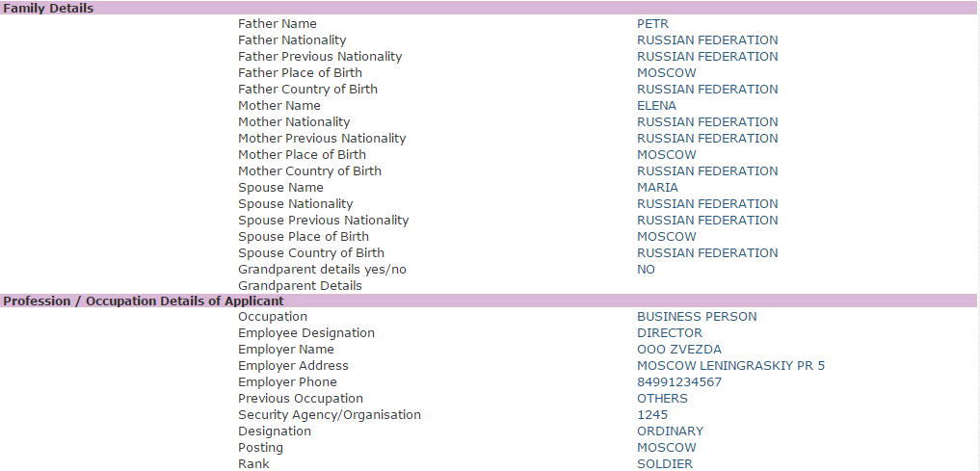This screenshot has width=980, height=471.
Task: Select the Employer Phone number 84991234567
Action: click(x=679, y=381)
